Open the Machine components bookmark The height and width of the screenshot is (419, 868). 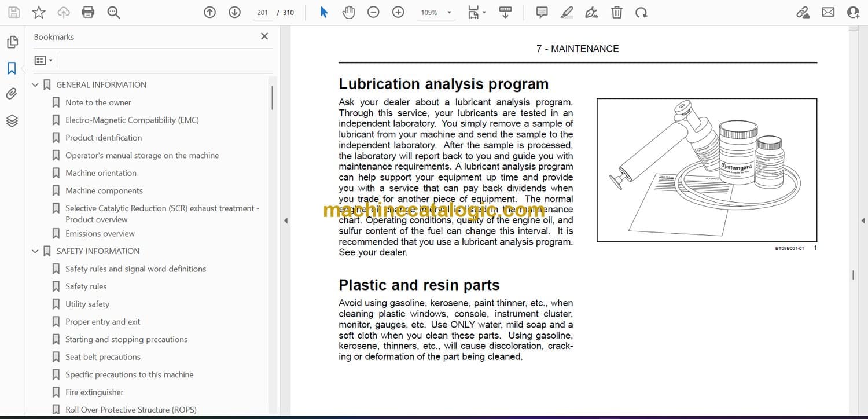[104, 190]
